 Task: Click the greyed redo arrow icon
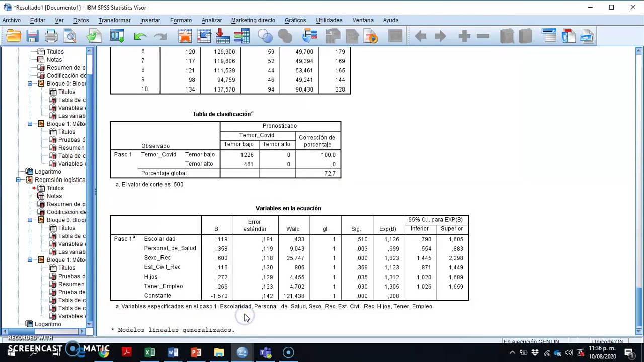[160, 36]
